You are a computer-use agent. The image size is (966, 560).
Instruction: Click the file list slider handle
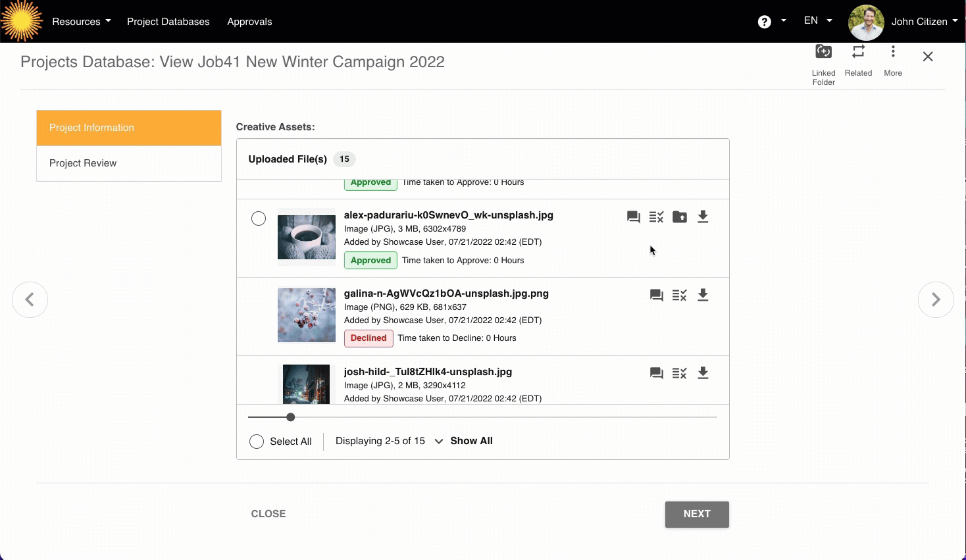click(x=291, y=417)
